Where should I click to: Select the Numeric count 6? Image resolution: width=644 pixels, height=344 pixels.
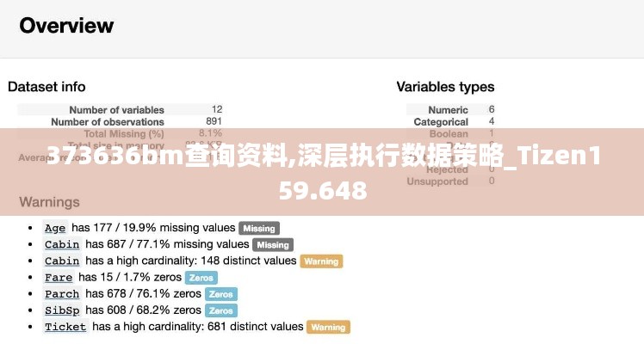[492, 109]
